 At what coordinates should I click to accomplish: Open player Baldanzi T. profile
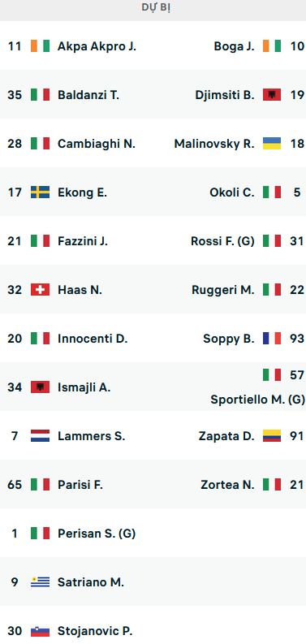pos(88,95)
